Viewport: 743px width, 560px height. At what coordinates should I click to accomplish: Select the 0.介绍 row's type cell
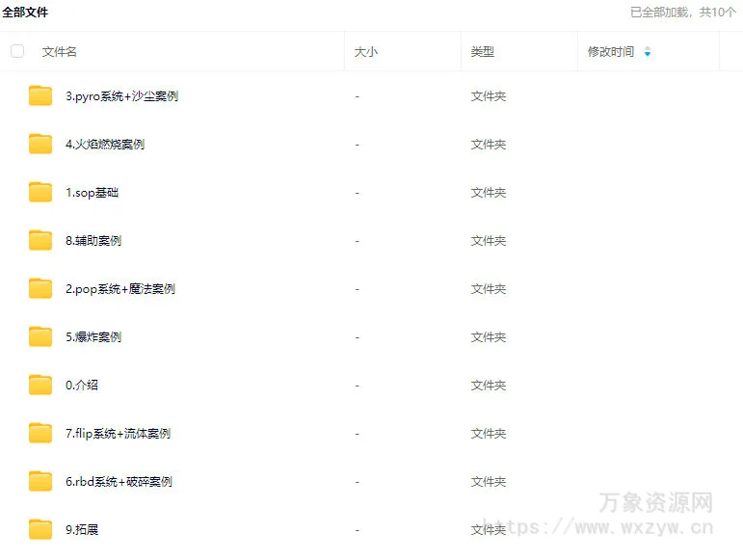[x=489, y=386]
